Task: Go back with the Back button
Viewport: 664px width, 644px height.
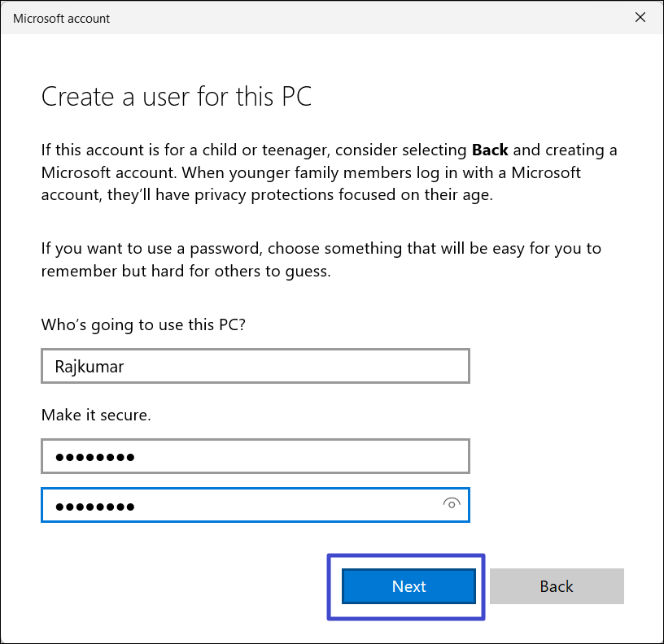Action: tap(557, 586)
